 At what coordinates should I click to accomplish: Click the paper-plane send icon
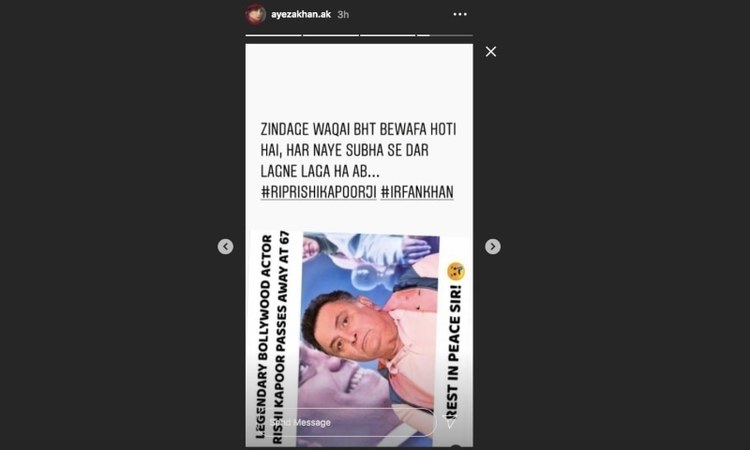click(451, 422)
